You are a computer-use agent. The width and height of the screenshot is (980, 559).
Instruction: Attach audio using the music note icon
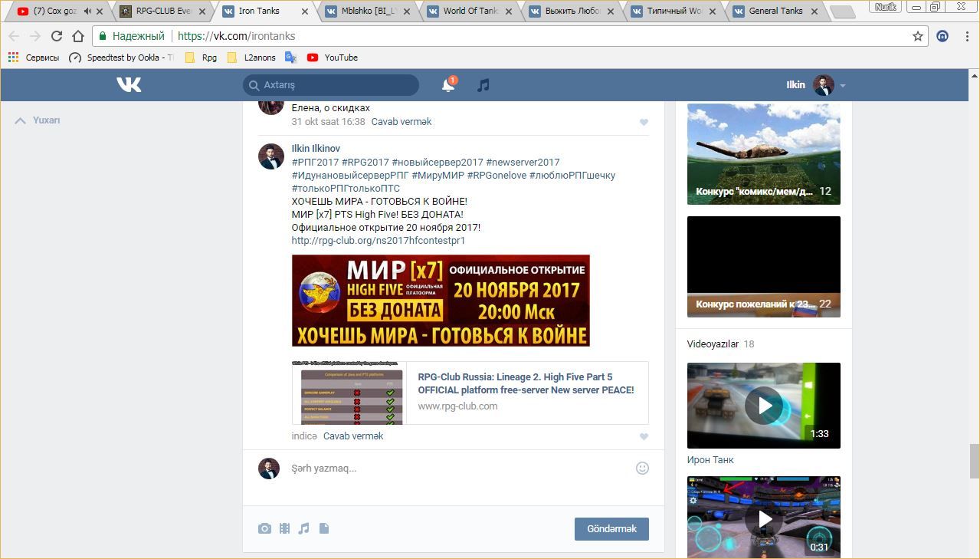click(304, 528)
